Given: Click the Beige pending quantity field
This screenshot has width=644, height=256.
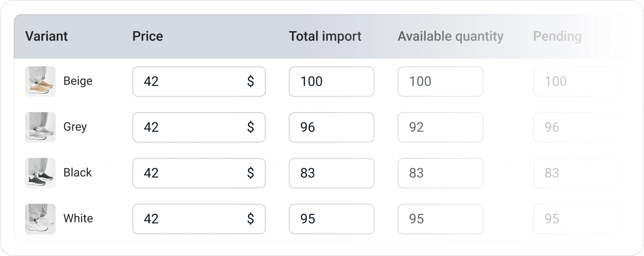Looking at the screenshot, I should (x=575, y=81).
